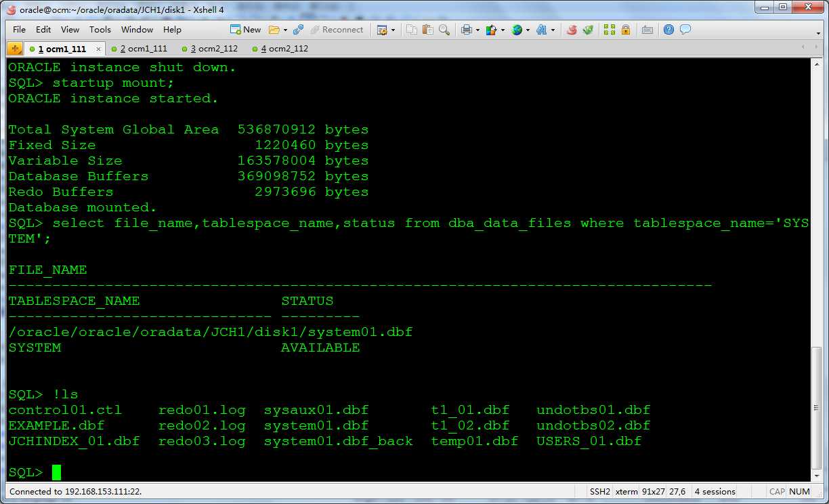The height and width of the screenshot is (504, 829).
Task: Switch to the '4 ocm2_112' tab
Action: point(280,49)
